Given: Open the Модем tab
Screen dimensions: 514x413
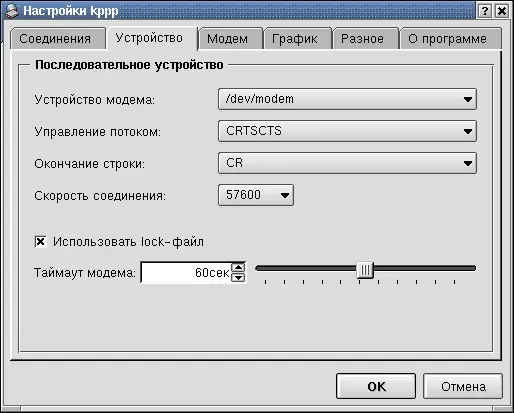Looking at the screenshot, I should click(x=230, y=39).
